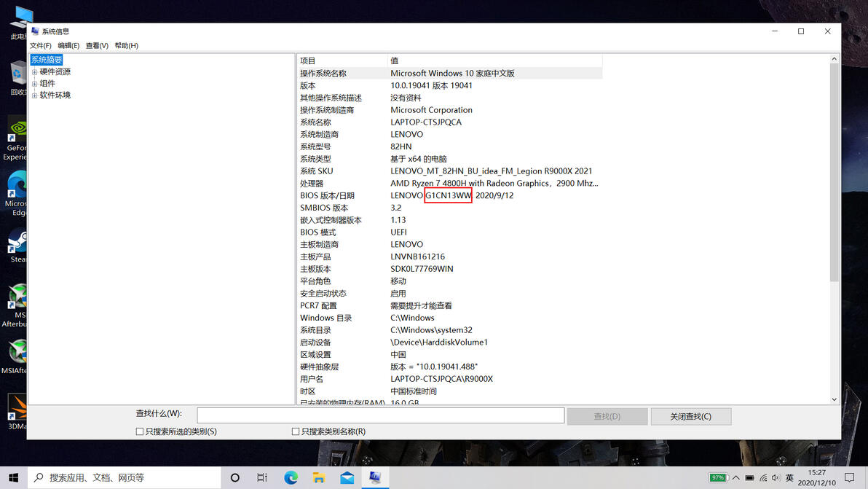This screenshot has width=868, height=489.
Task: Click the 用户名 row label
Action: tap(312, 380)
